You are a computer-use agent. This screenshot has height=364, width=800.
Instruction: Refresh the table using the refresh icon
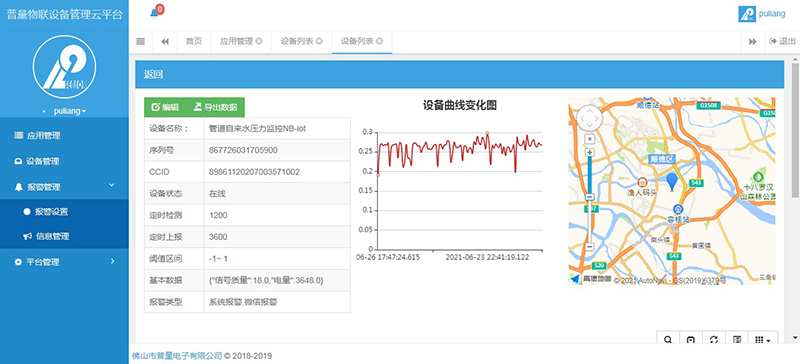point(714,339)
